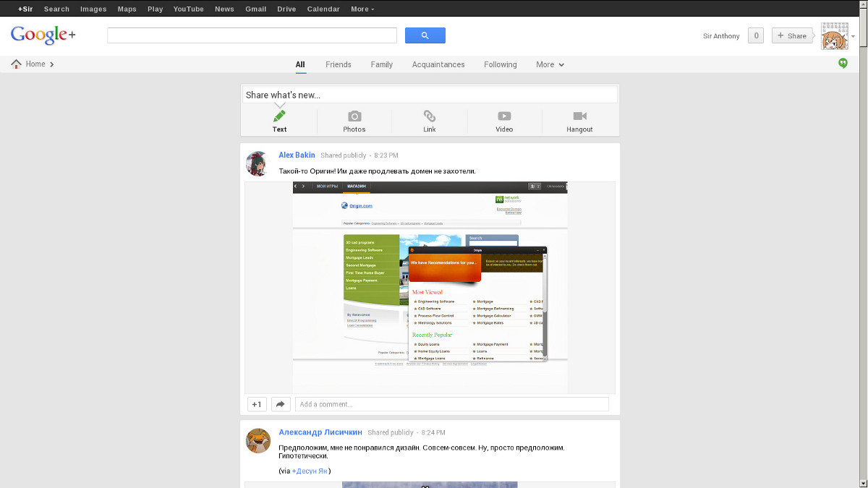This screenshot has height=488, width=868.
Task: Go to Images in top bar
Action: coord(93,9)
